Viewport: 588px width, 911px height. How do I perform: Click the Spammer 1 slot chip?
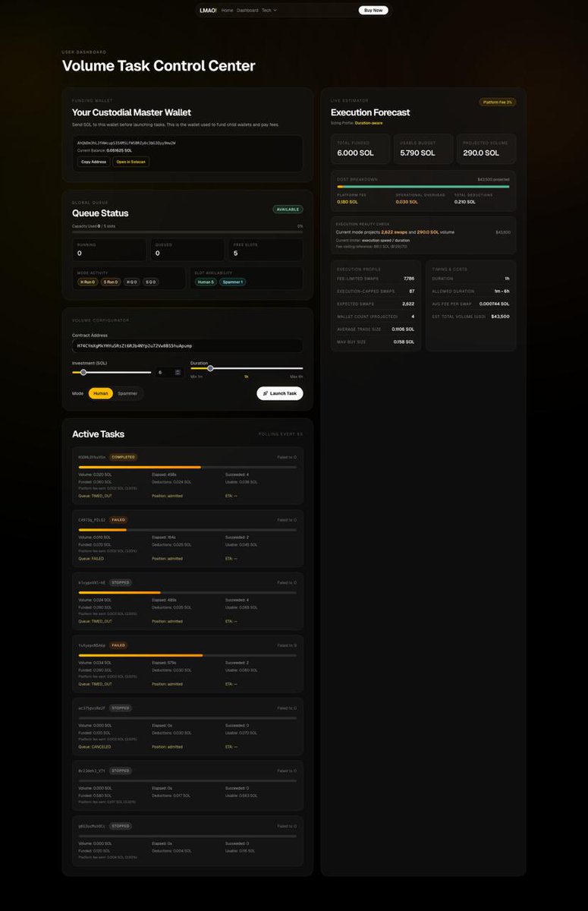click(x=233, y=282)
